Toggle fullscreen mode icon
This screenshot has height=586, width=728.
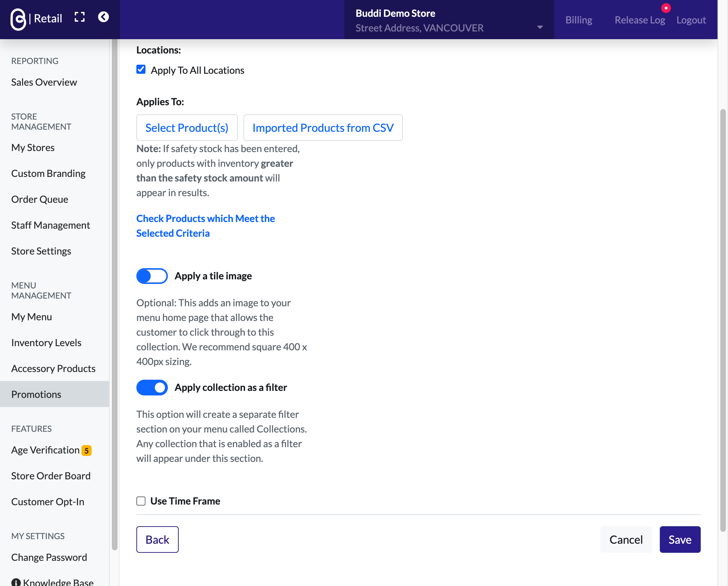coord(80,17)
